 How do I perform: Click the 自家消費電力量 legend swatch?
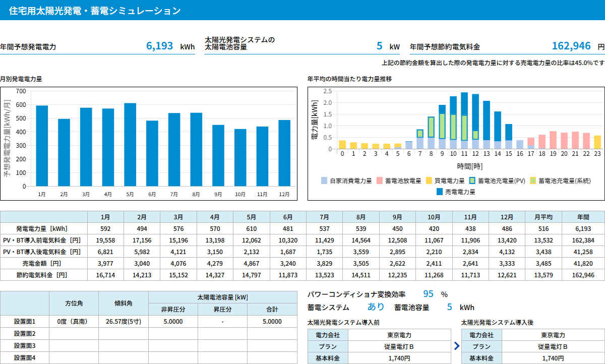324,180
